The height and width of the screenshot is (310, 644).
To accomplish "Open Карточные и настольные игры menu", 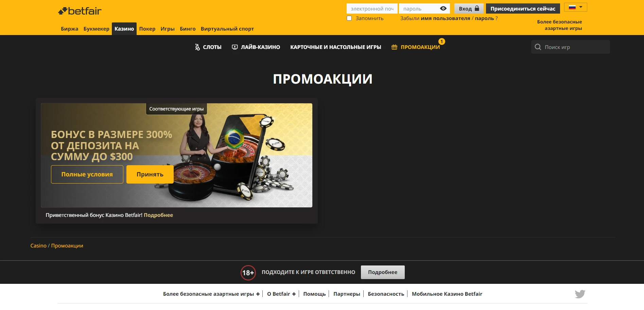I will (335, 47).
